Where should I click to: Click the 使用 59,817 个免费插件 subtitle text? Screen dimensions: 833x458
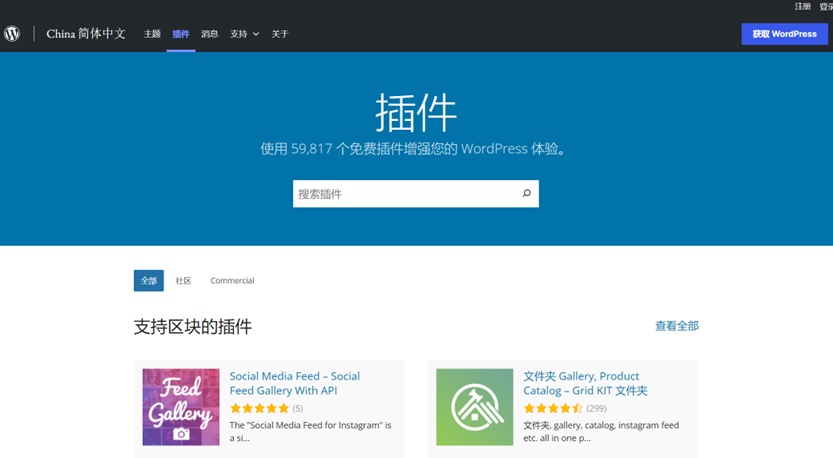point(414,148)
